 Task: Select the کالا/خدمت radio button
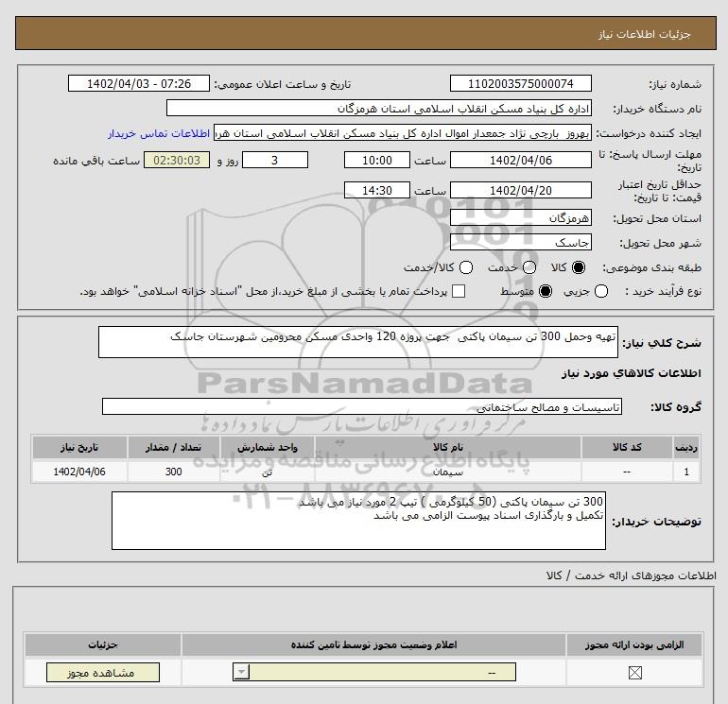click(x=466, y=267)
